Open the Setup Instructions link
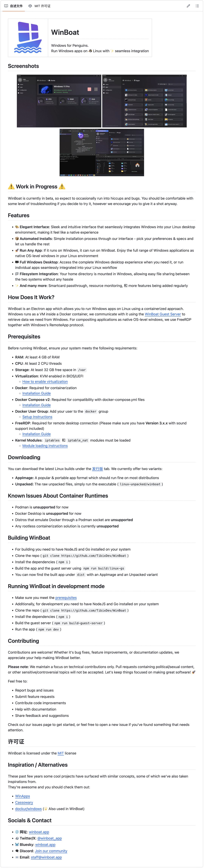 point(37,417)
